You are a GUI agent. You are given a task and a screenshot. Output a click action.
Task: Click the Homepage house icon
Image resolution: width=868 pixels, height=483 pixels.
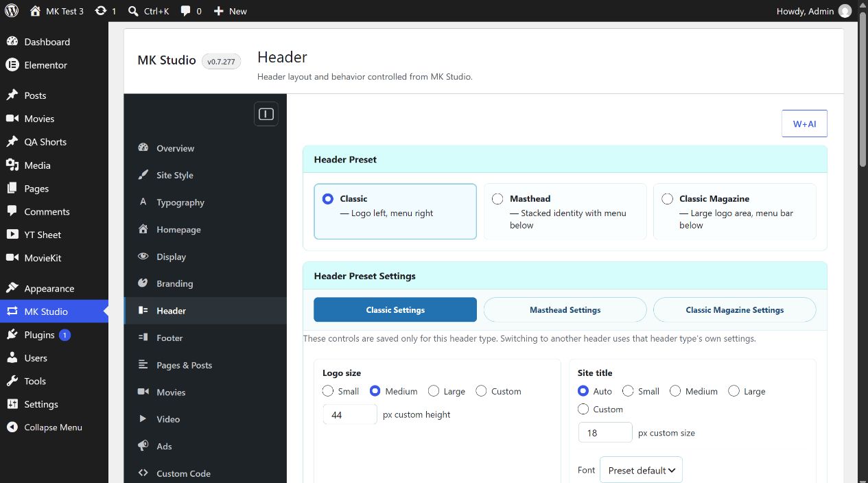(x=143, y=229)
